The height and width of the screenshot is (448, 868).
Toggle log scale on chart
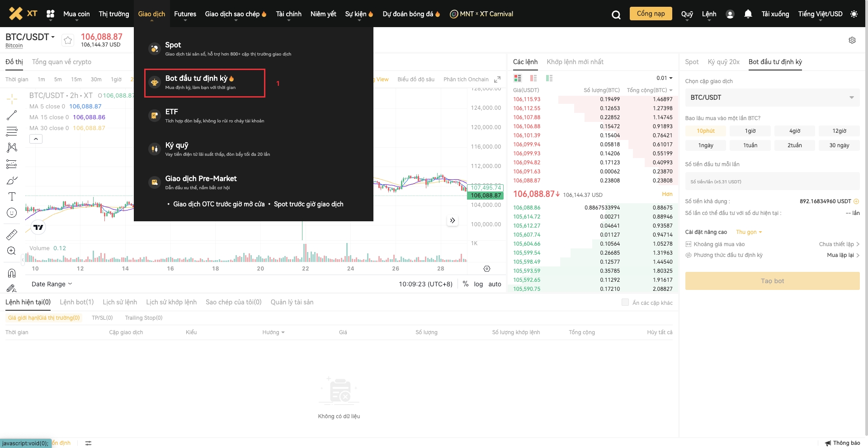[478, 284]
